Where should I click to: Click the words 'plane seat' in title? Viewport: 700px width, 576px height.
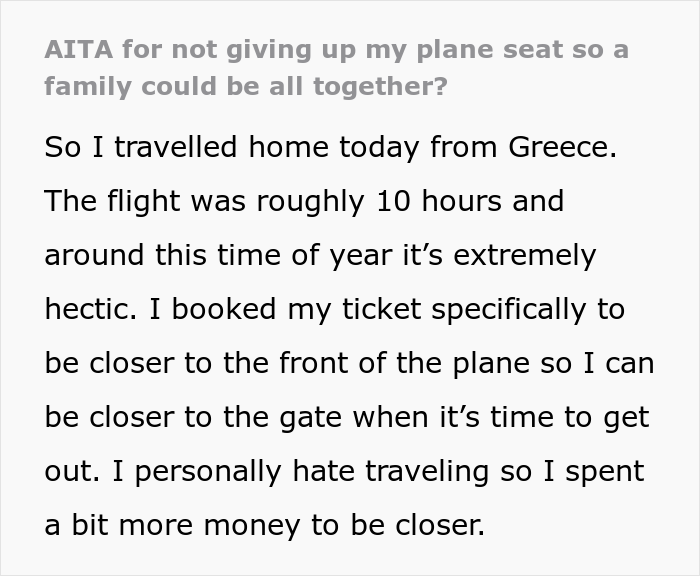449,49
